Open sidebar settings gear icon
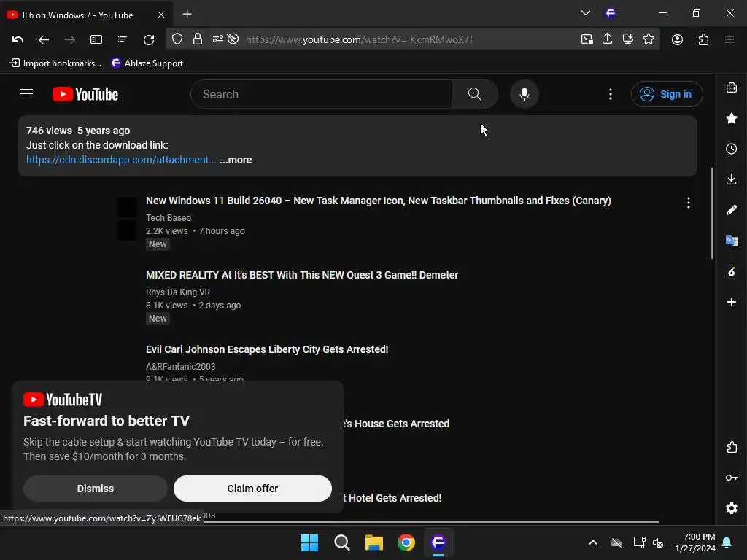The image size is (747, 560). 732,508
